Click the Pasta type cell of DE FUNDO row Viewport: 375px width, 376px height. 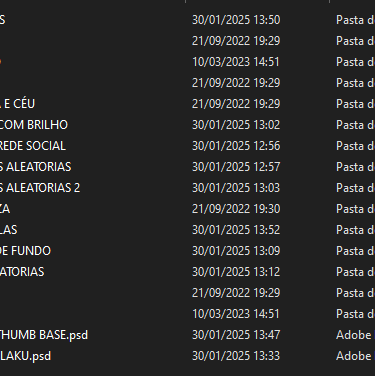click(x=355, y=251)
